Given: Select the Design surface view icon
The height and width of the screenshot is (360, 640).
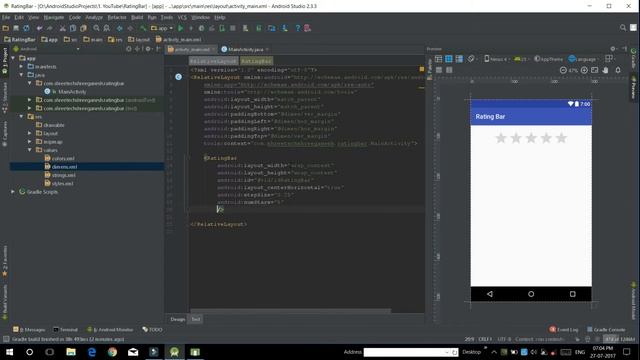Looking at the screenshot, I should coord(438,59).
